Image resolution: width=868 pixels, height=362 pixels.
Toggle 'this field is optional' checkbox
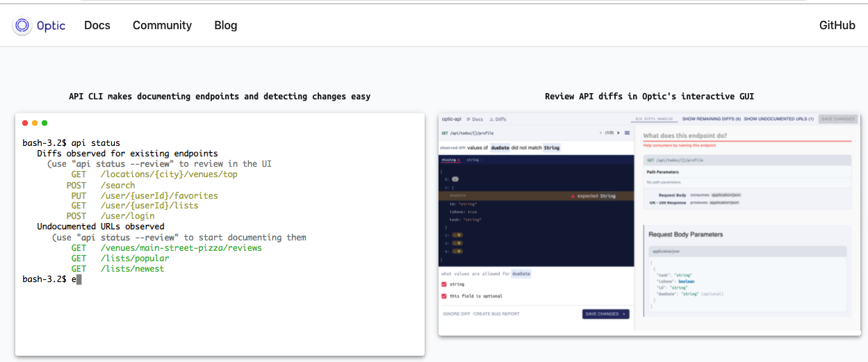click(444, 296)
